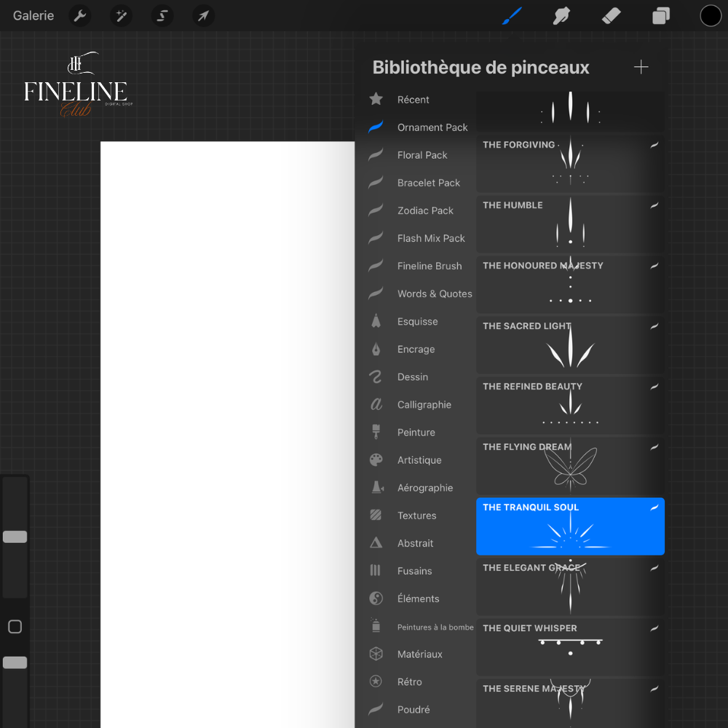Screen dimensions: 728x728
Task: Choose THE QUIET WHISPER brush
Action: click(x=570, y=646)
